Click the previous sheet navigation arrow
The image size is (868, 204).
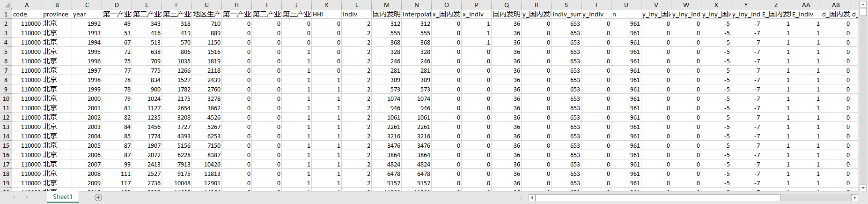[14, 197]
